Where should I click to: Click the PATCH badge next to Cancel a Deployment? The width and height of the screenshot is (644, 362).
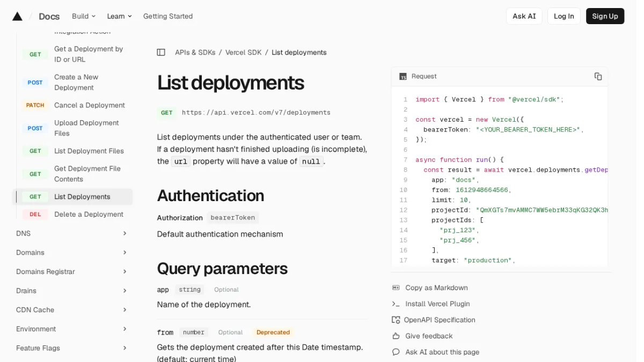(x=35, y=105)
